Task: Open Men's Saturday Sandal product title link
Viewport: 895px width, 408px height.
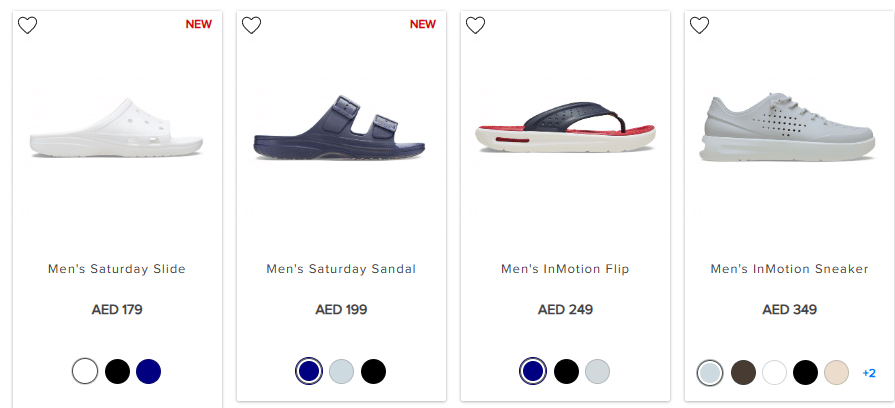Action: coord(341,269)
